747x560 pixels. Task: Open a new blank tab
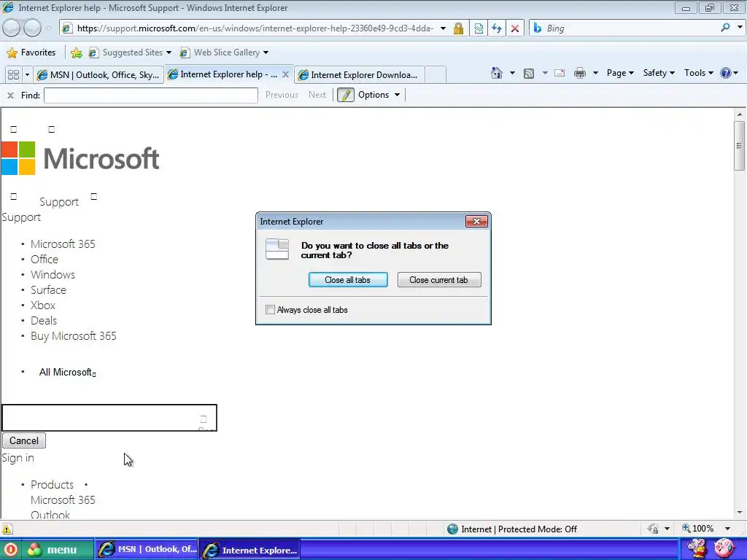[x=435, y=75]
